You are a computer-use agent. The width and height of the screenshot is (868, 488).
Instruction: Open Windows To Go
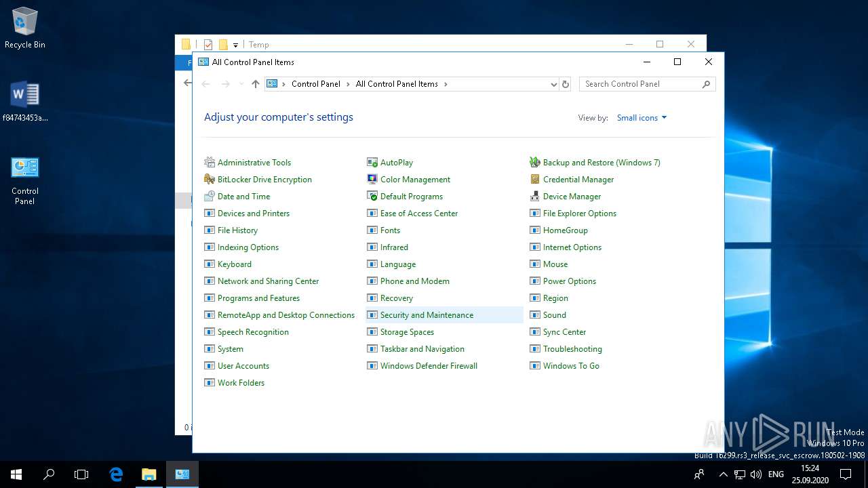click(x=571, y=366)
